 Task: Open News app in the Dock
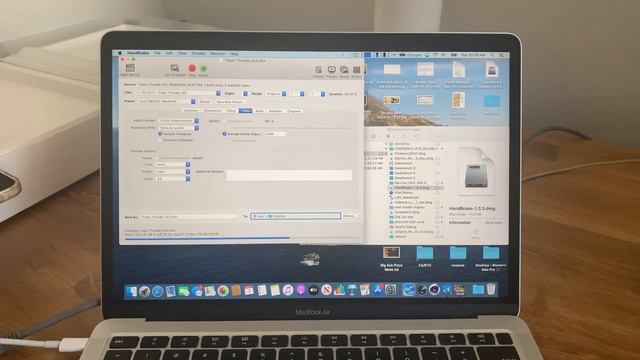327,290
